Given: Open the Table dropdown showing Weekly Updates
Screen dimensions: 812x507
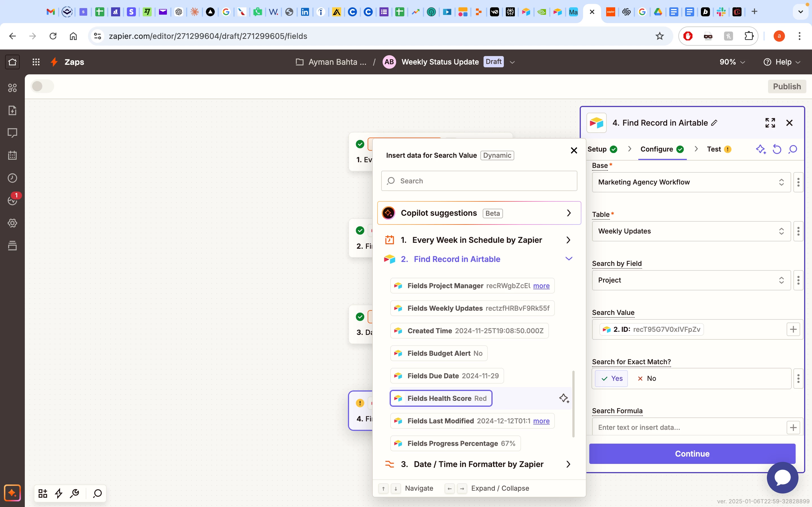Looking at the screenshot, I should (691, 231).
